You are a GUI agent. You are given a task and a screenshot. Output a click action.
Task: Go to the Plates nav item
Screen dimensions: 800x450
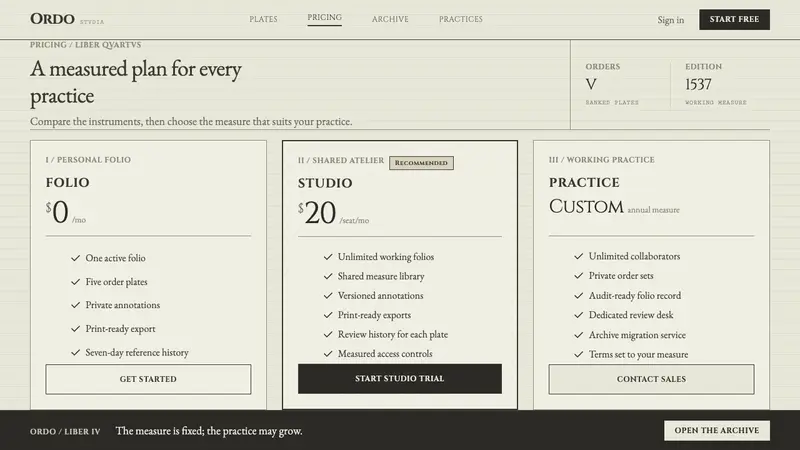click(263, 19)
